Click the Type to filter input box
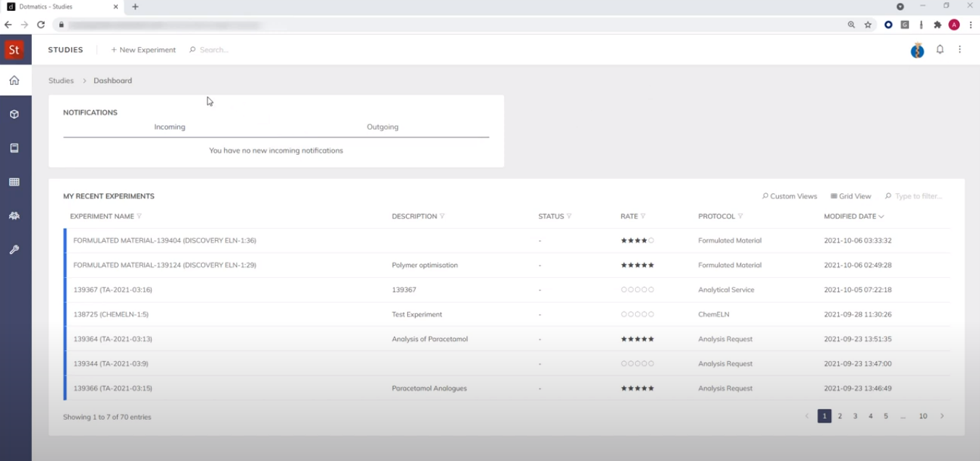This screenshot has width=980, height=461. pyautogui.click(x=918, y=195)
